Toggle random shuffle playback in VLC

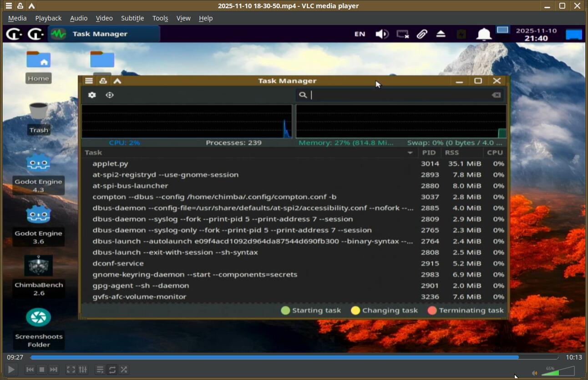click(124, 370)
